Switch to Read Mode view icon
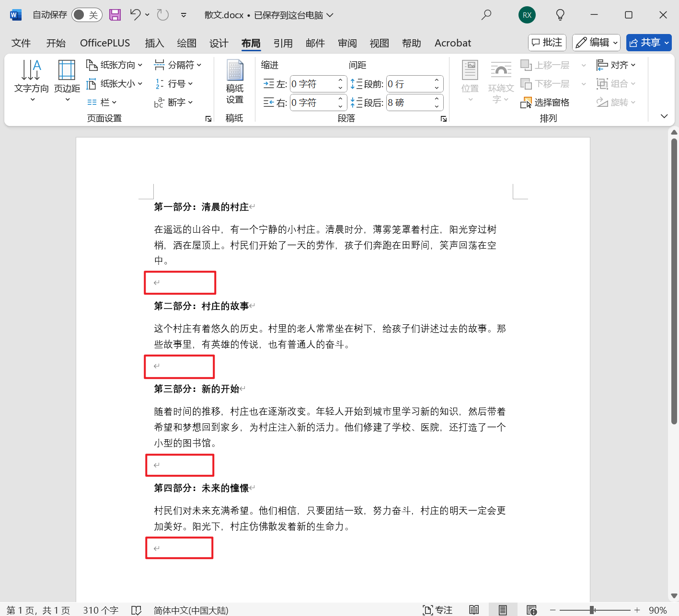 [474, 610]
